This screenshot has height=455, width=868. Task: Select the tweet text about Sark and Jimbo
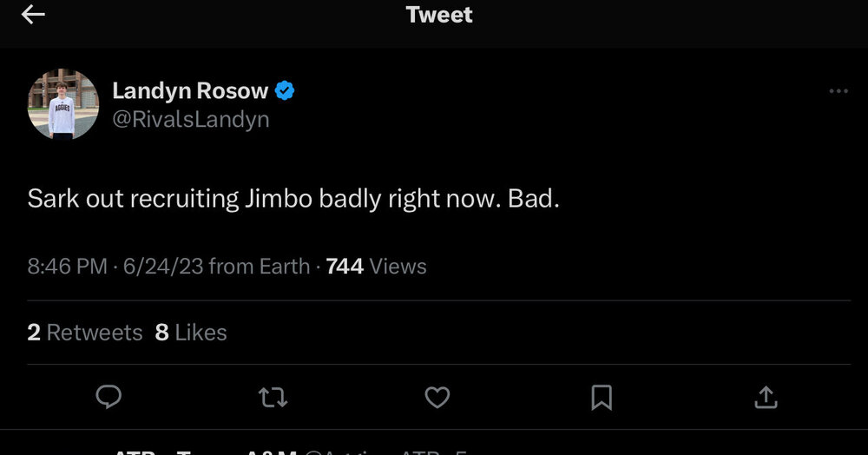coord(293,198)
